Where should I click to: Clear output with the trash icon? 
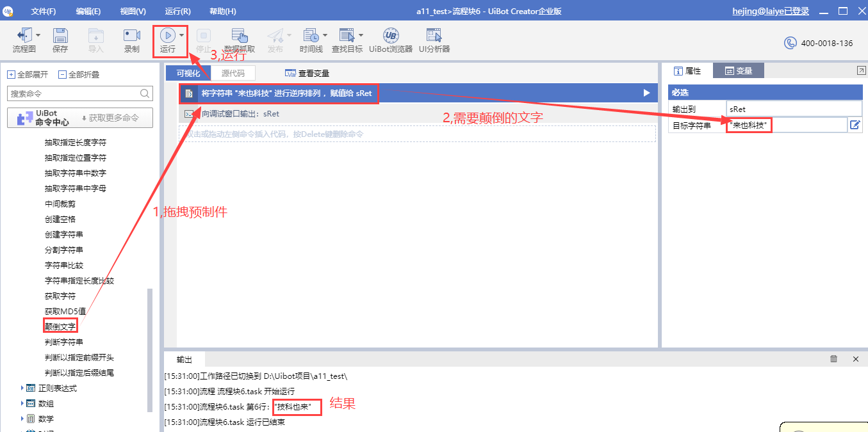833,359
